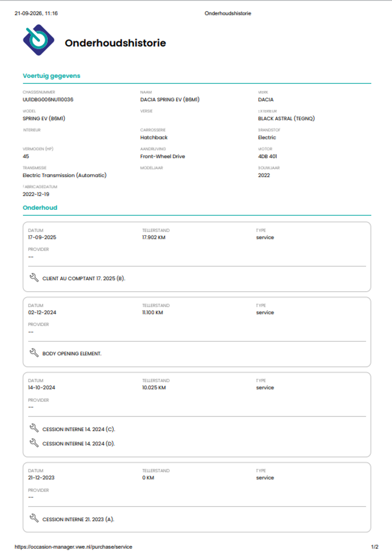The height and width of the screenshot is (557, 392).
Task: Click the blue diamond logo icon
Action: (38, 40)
